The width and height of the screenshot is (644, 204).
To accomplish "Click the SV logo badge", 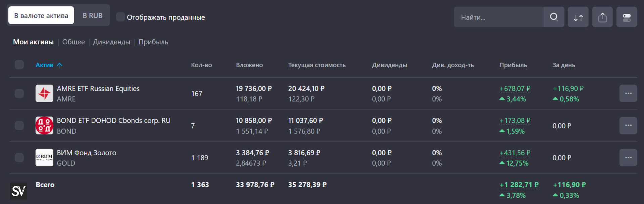I will (18, 191).
